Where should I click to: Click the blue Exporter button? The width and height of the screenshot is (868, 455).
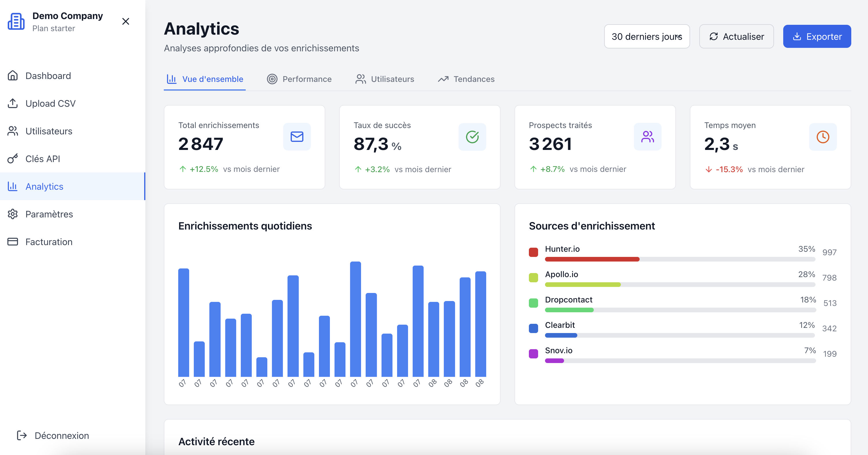pos(816,36)
